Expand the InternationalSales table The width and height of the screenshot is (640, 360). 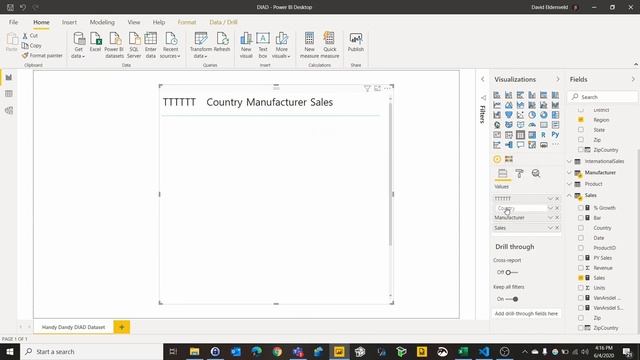(570, 161)
